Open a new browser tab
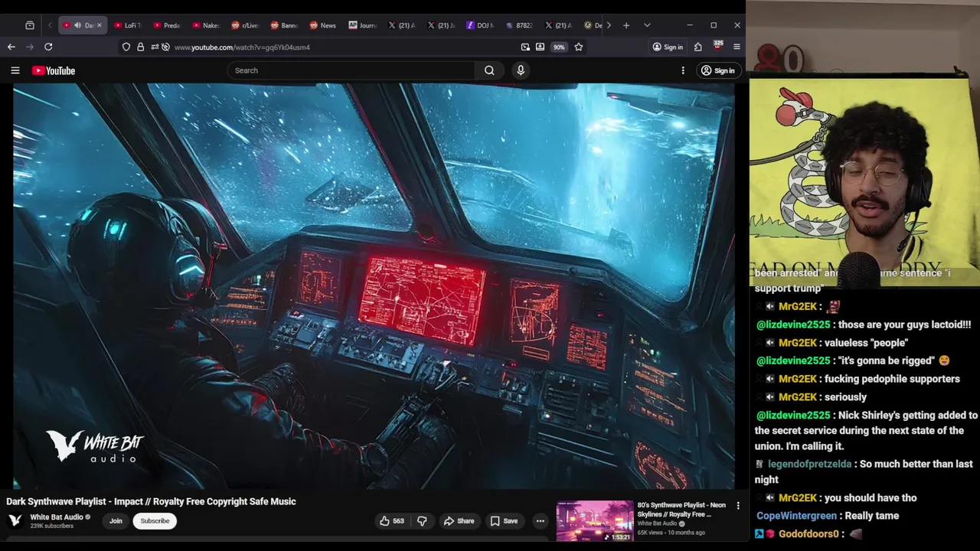 [x=626, y=25]
